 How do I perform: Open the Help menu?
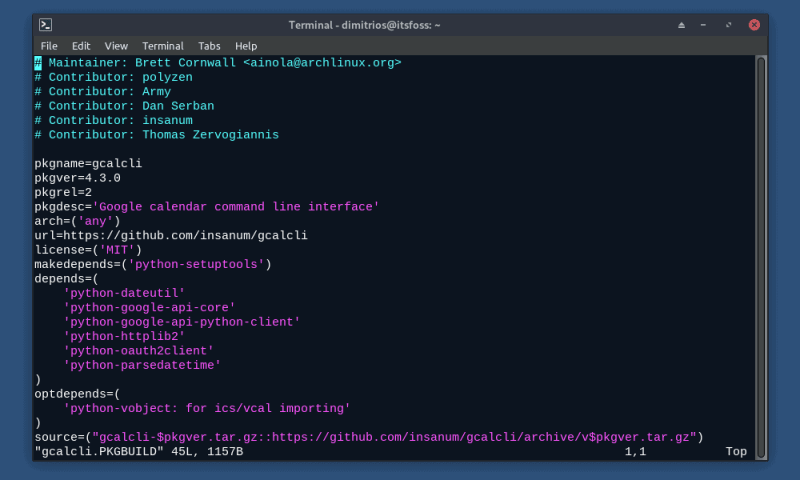[246, 46]
